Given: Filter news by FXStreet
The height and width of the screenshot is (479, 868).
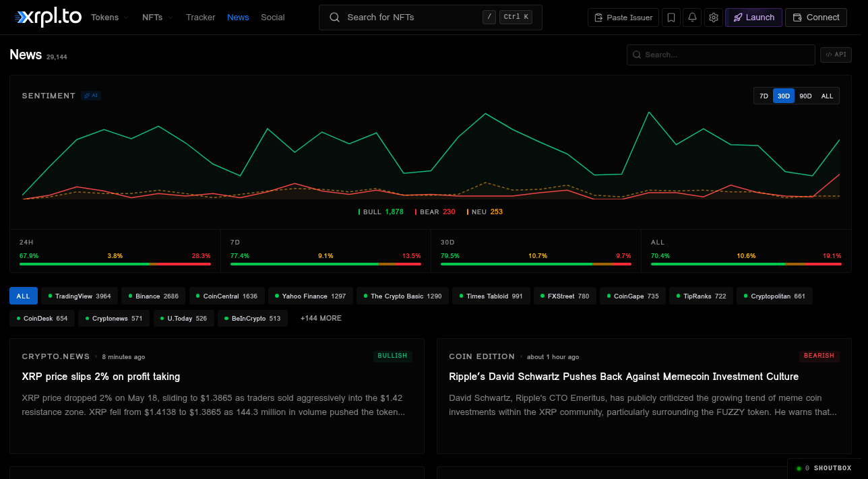Looking at the screenshot, I should (565, 296).
